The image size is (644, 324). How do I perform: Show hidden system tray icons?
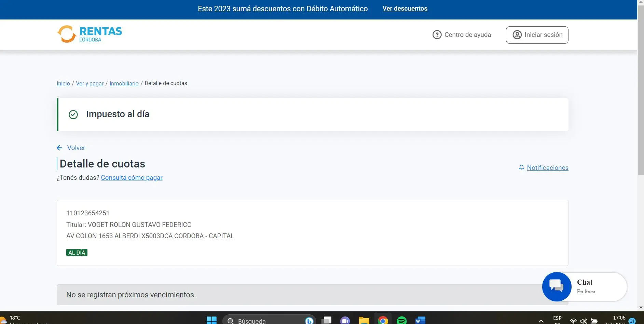click(x=541, y=321)
